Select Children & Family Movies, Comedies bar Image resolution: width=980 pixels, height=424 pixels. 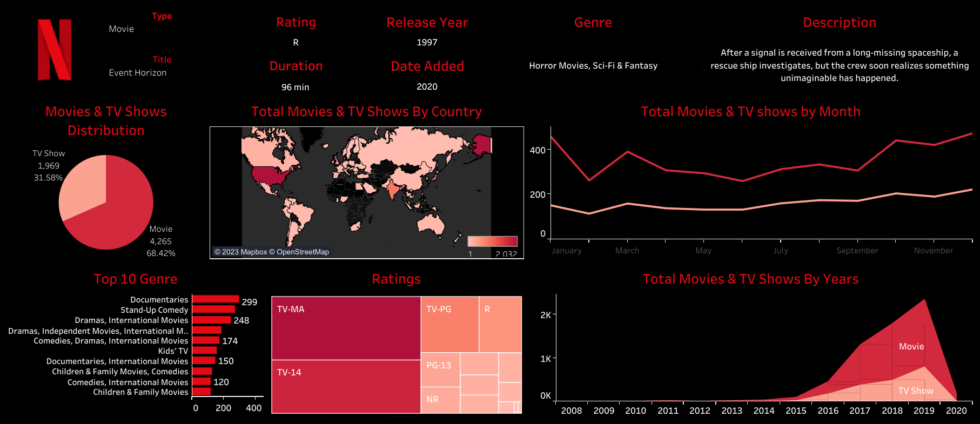[202, 371]
